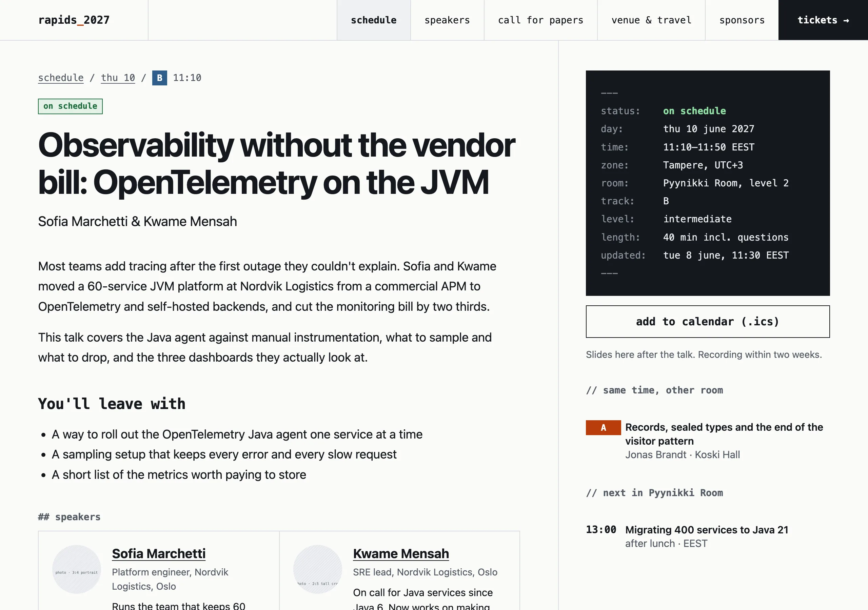The image size is (868, 610).
Task: Open the speakers nav item
Action: click(447, 20)
